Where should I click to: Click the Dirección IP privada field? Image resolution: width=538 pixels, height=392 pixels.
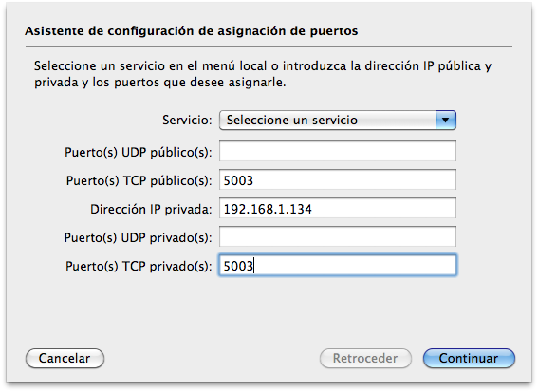[x=338, y=208]
